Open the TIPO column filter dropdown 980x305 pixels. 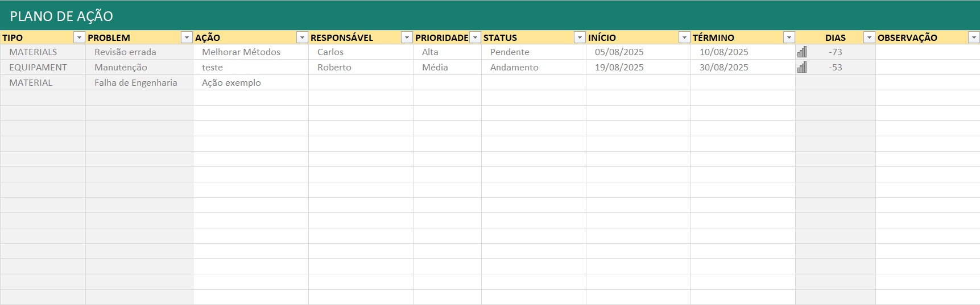click(79, 37)
